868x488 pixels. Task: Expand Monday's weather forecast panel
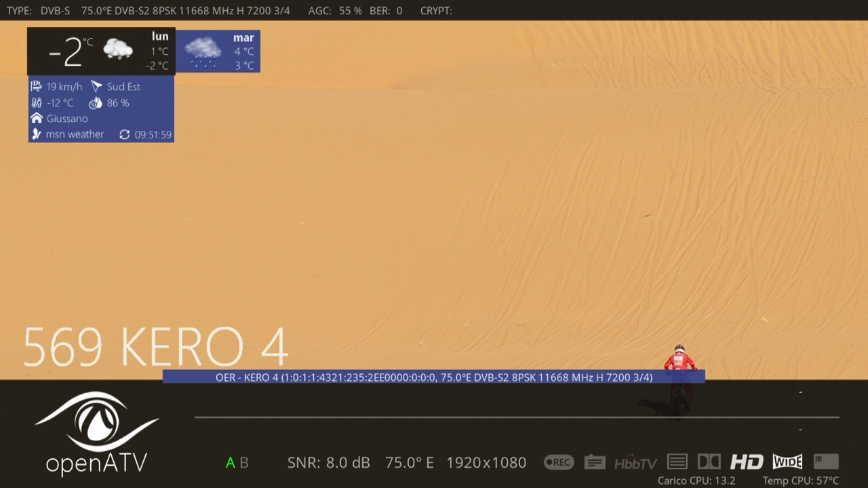(100, 51)
